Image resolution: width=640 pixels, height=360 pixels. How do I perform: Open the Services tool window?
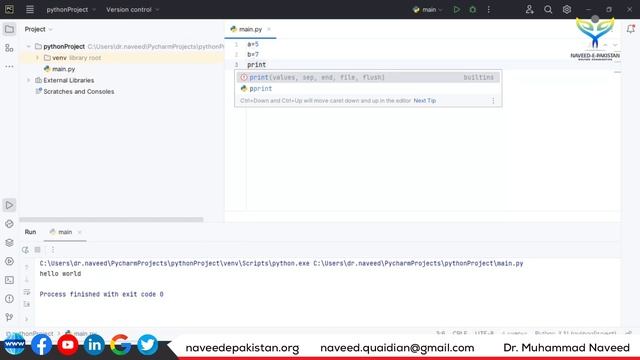coord(9,261)
